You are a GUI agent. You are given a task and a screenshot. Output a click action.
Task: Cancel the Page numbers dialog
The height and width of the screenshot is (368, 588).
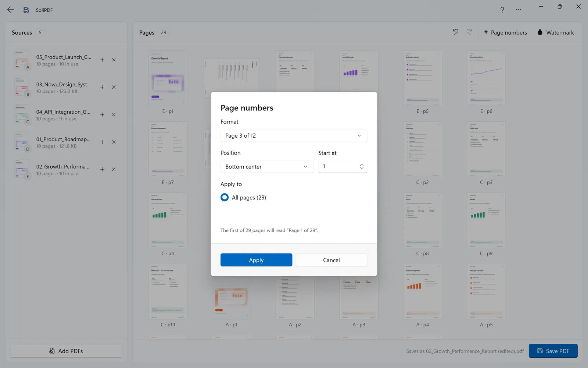point(331,260)
